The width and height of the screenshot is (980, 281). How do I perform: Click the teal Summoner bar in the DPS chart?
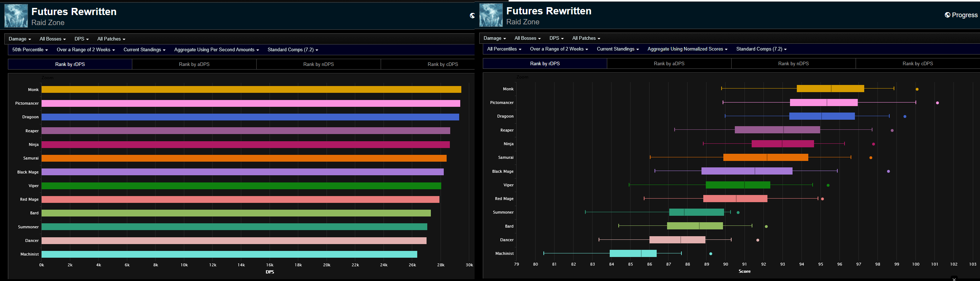point(234,227)
